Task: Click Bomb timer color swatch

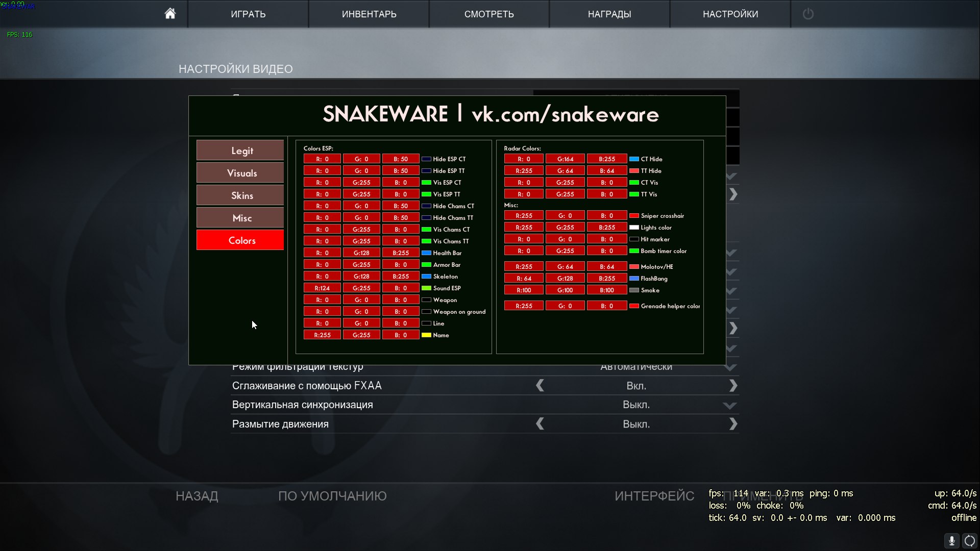Action: 634,251
